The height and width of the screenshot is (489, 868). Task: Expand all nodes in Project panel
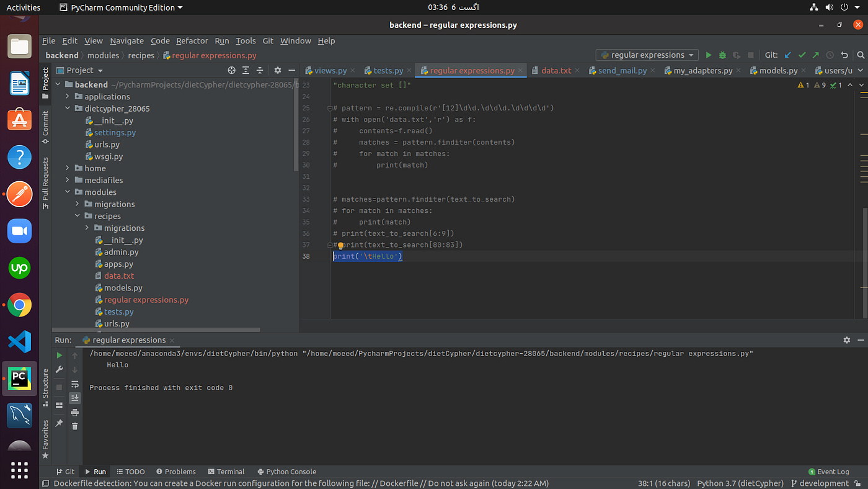(x=246, y=71)
